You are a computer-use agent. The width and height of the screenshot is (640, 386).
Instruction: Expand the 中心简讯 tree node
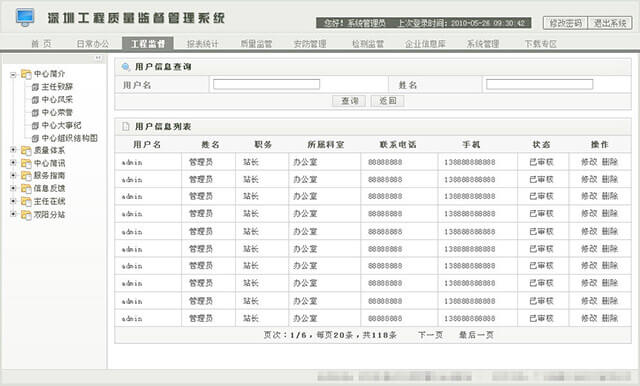pos(13,162)
